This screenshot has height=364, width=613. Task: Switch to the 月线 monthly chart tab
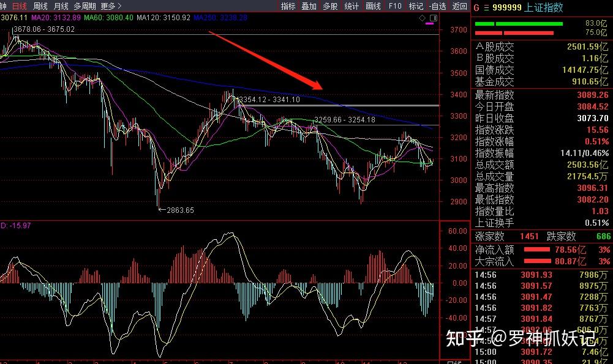coord(61,6)
